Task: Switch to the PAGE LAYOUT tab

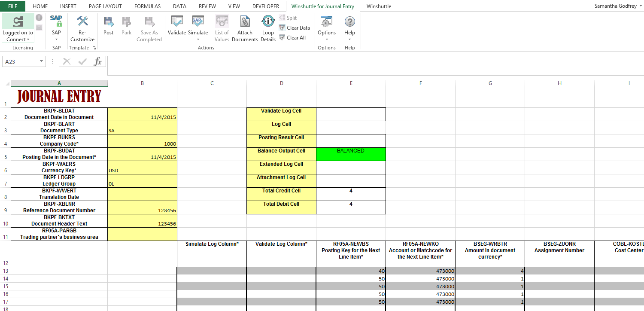Action: [105, 6]
